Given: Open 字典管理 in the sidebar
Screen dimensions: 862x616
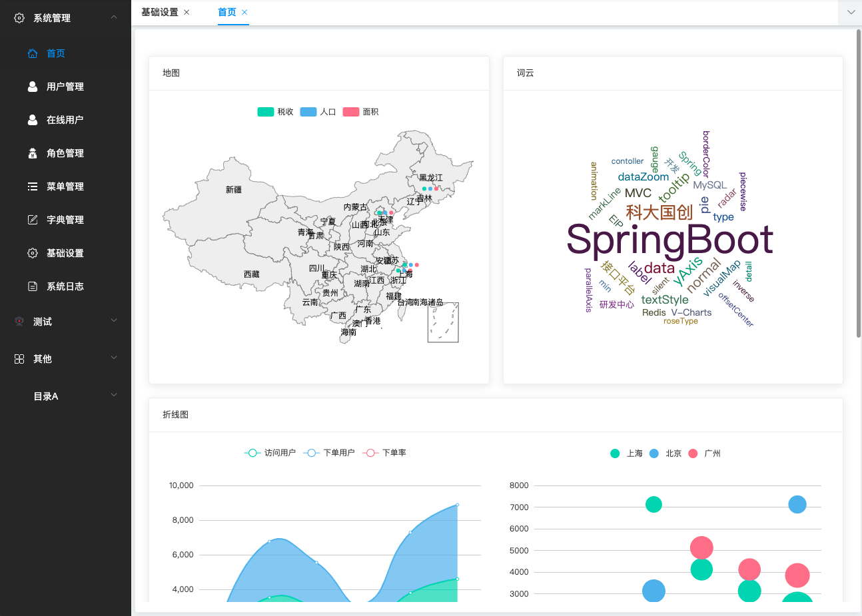Looking at the screenshot, I should (x=65, y=220).
